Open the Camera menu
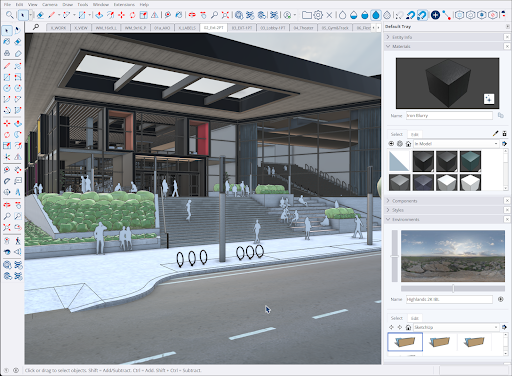512x376 pixels. pyautogui.click(x=50, y=4)
